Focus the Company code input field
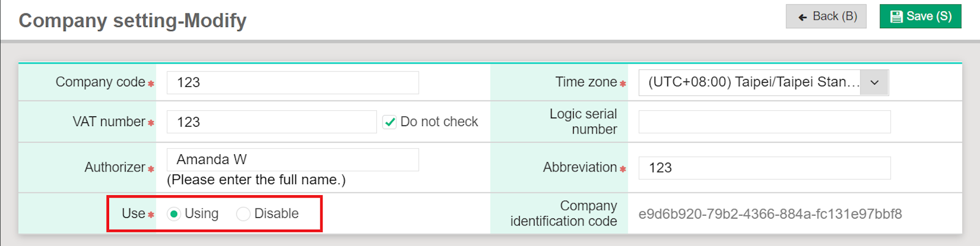 coord(292,83)
